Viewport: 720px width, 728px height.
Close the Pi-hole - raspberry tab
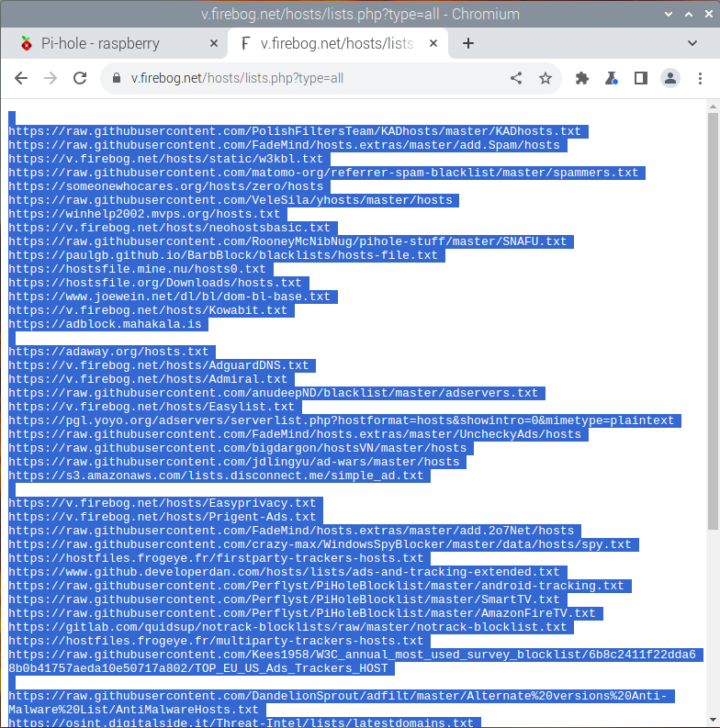click(x=214, y=43)
